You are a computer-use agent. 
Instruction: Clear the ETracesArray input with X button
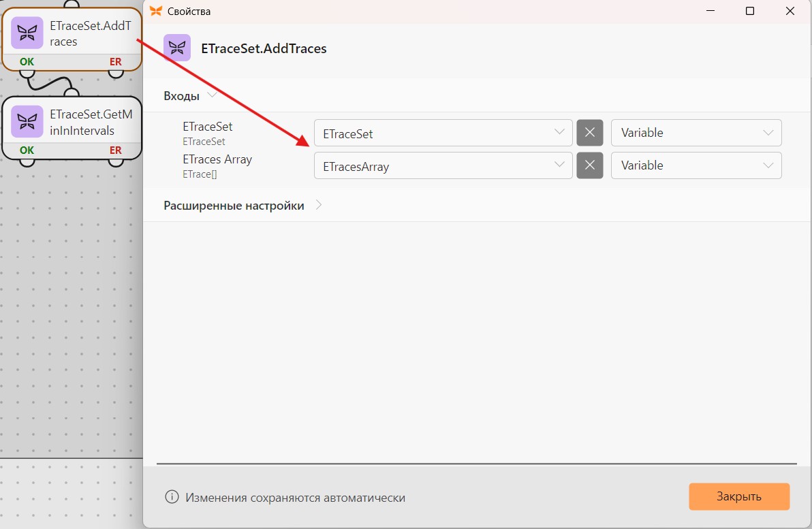590,165
